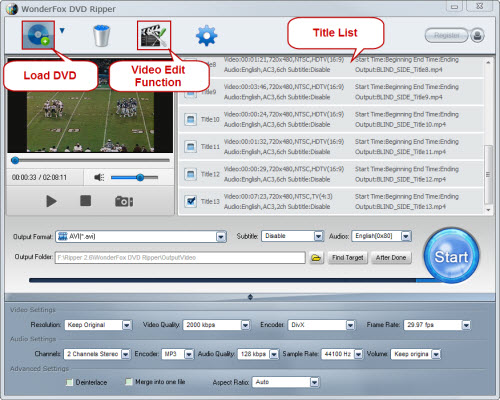Click the After Done button
This screenshot has width=500, height=400.
(x=391, y=257)
